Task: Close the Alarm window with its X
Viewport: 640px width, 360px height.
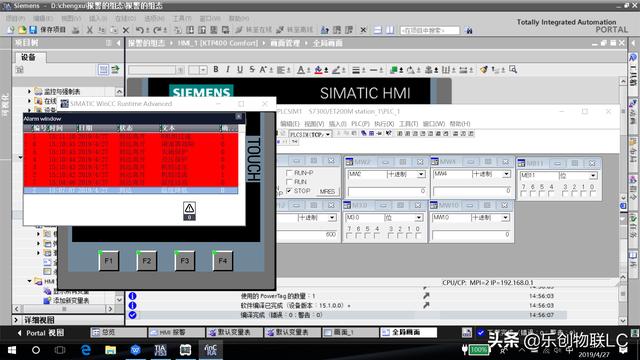Action: [x=239, y=117]
